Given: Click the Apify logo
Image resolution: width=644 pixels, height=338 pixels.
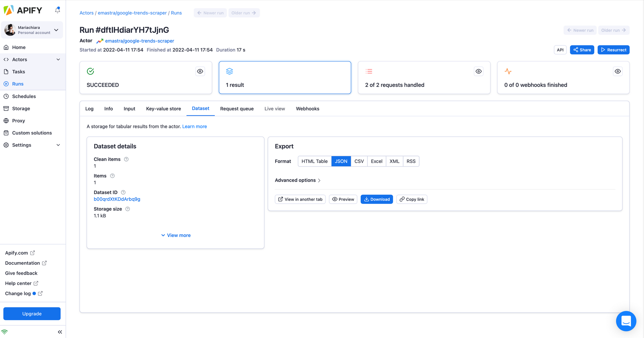Looking at the screenshot, I should [x=23, y=10].
